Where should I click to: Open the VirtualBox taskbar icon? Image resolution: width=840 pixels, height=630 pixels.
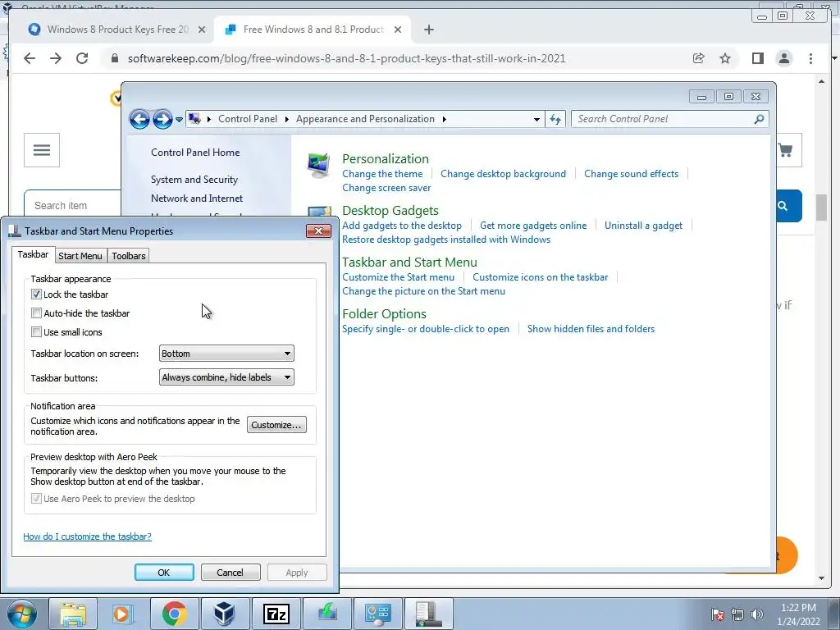(x=224, y=614)
